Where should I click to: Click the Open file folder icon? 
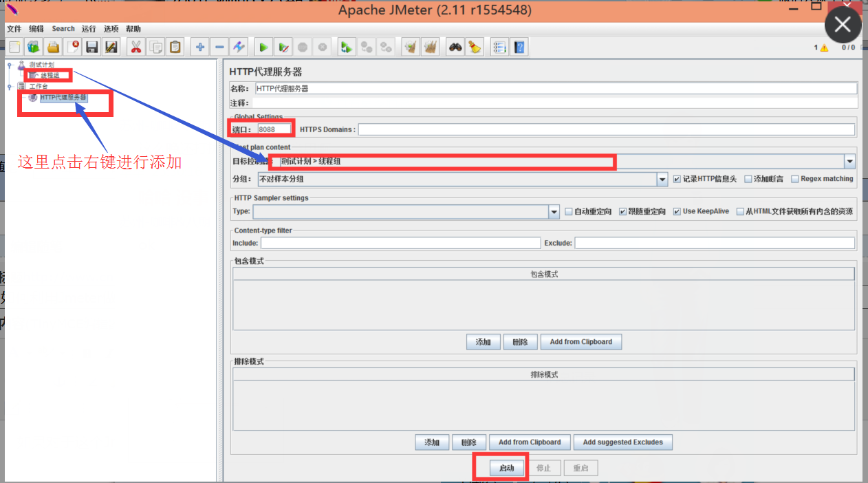53,47
